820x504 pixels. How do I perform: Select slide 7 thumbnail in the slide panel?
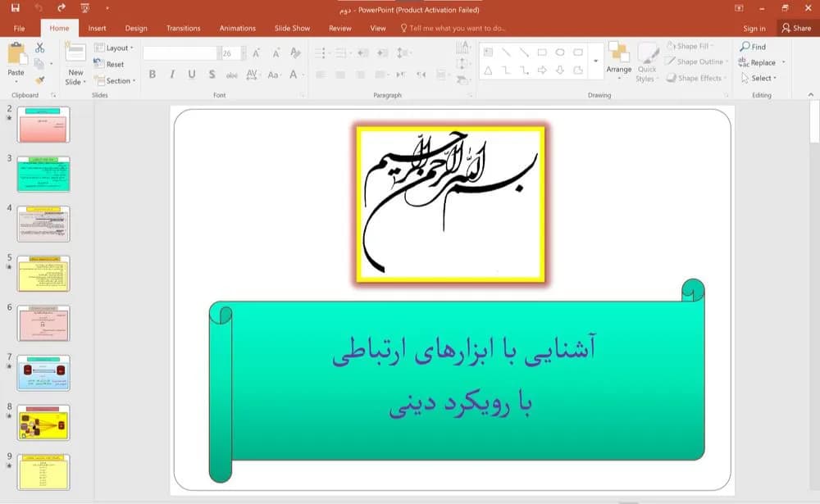[x=43, y=373]
